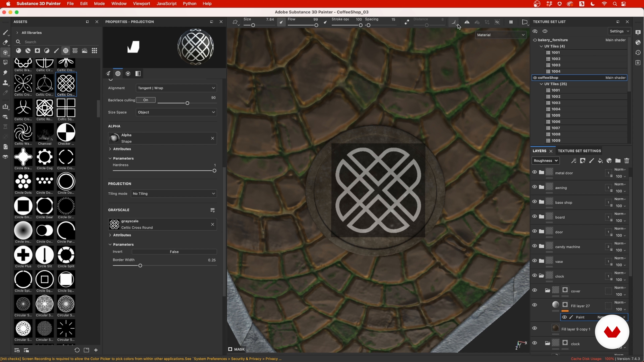Screen dimensions: 644x362
Task: Select the Smudge tool
Action: 5,73
